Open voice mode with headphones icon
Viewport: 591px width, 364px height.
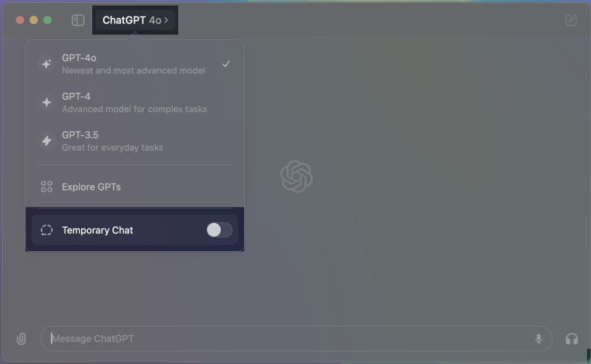coord(572,339)
